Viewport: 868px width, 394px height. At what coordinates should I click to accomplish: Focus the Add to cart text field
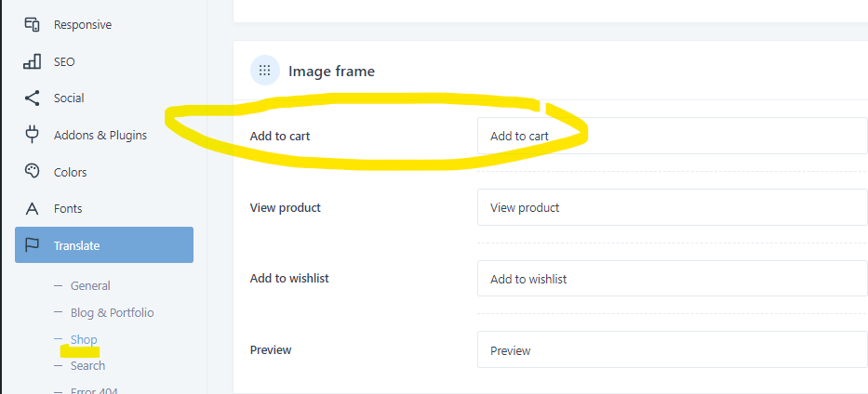point(673,136)
